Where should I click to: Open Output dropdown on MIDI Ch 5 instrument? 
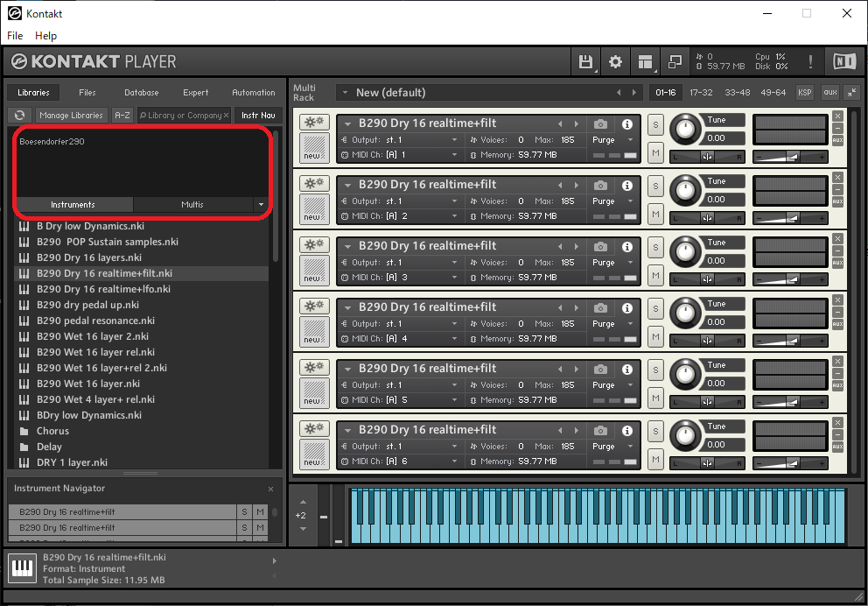tap(454, 385)
